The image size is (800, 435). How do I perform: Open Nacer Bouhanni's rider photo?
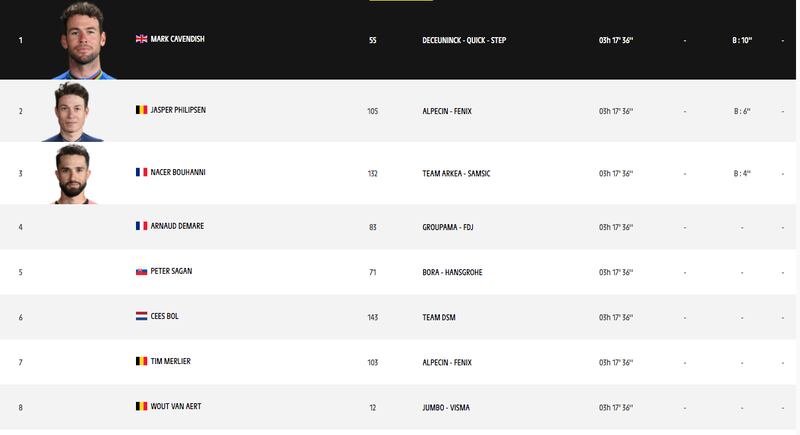pyautogui.click(x=73, y=174)
